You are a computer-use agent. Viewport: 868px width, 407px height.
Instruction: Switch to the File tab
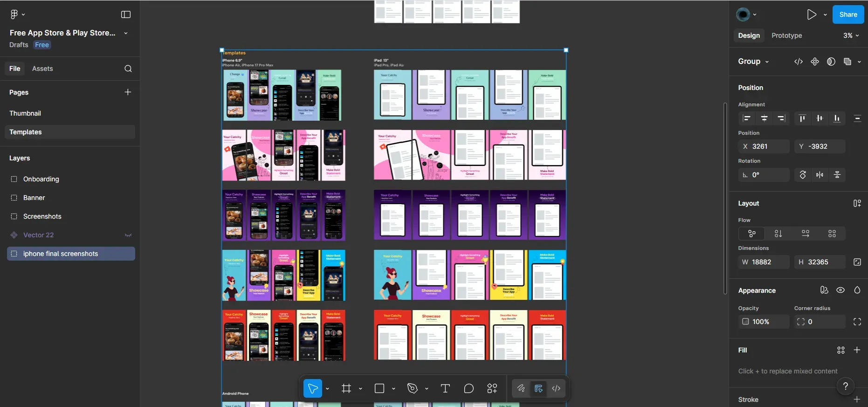point(15,69)
